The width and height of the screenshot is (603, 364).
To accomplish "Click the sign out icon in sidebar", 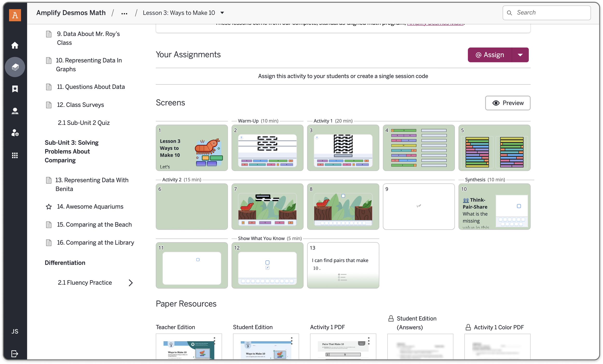I will coord(15,353).
